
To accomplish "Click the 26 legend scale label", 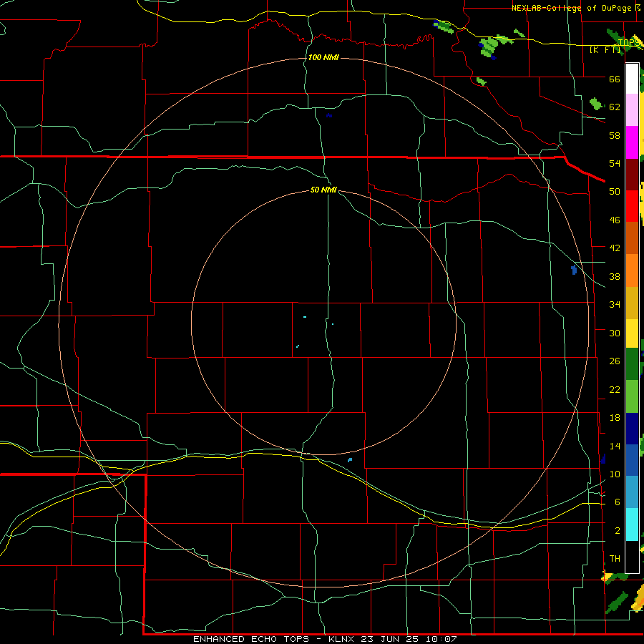I will [x=615, y=361].
